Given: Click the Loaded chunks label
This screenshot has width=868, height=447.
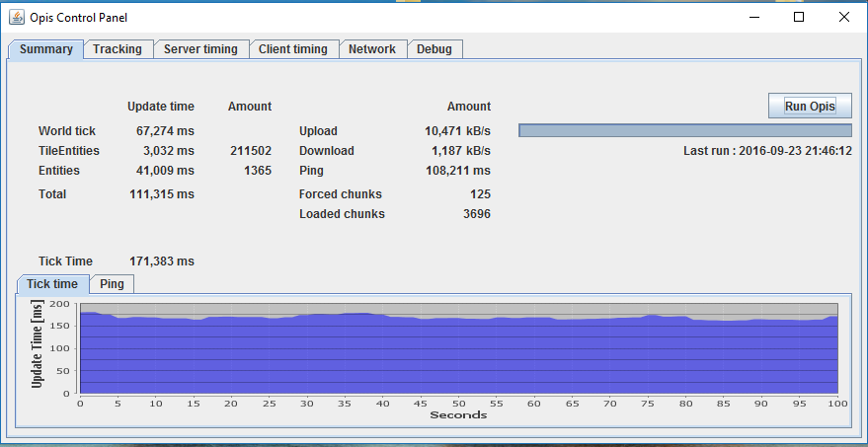Looking at the screenshot, I should click(x=342, y=214).
